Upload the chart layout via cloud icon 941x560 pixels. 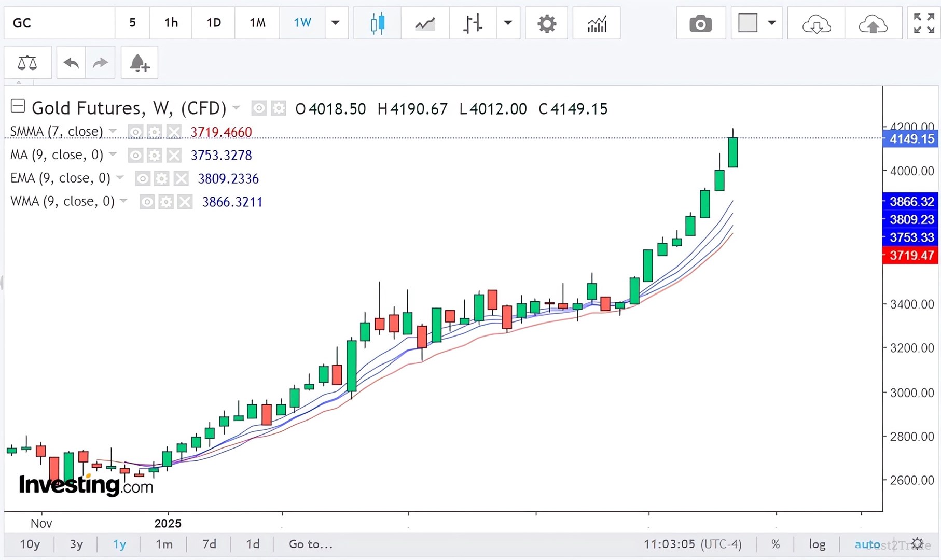(x=873, y=23)
